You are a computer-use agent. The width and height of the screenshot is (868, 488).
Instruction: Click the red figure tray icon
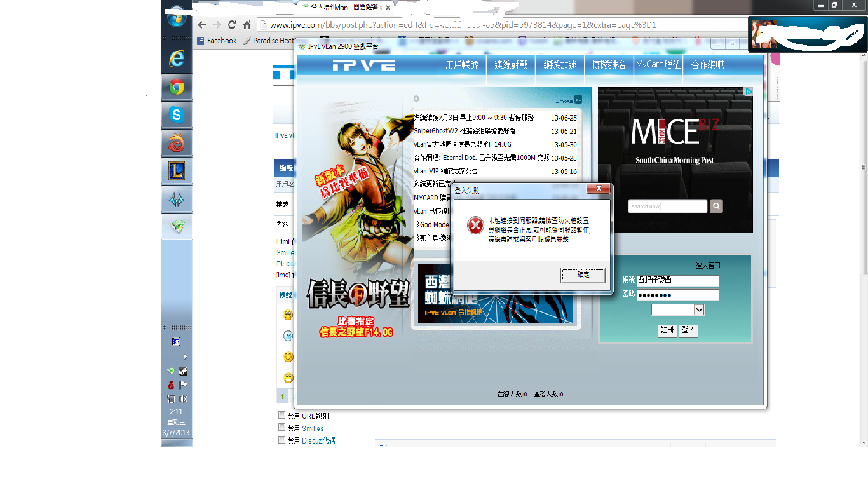coord(170,385)
